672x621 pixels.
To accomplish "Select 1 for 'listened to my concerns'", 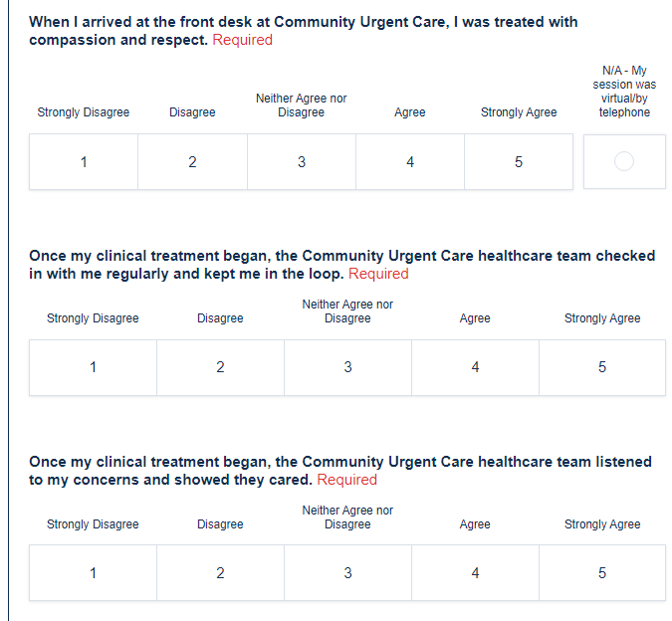I will click(93, 573).
